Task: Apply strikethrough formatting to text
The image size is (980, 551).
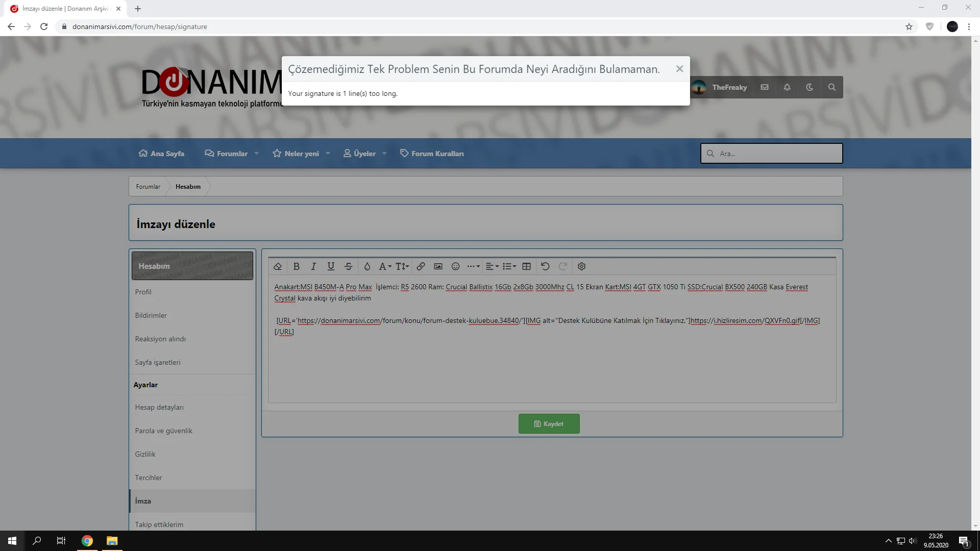Action: tap(348, 266)
